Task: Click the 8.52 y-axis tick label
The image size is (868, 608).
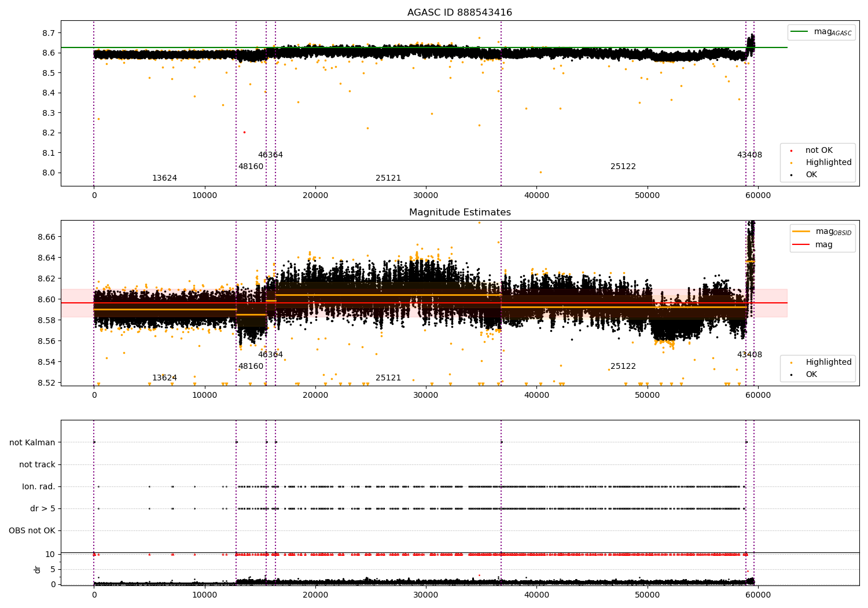Action: (x=46, y=383)
